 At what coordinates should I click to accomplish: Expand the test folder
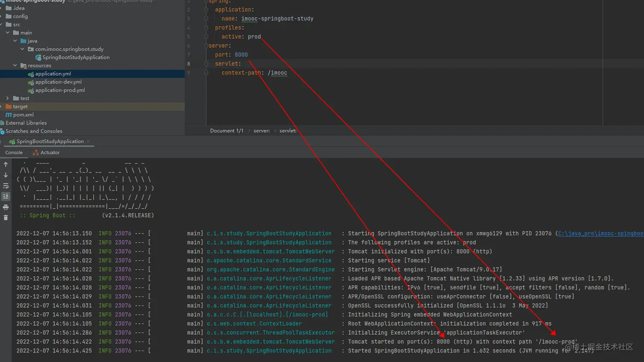coord(8,98)
